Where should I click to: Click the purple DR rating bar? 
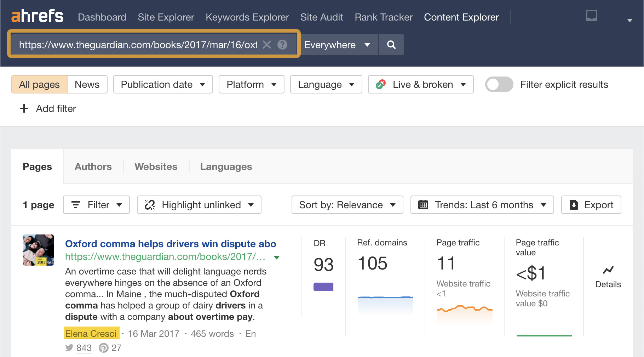(323, 286)
